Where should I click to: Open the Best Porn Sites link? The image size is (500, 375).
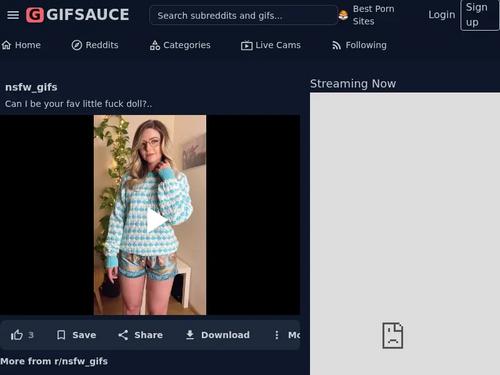click(x=373, y=15)
